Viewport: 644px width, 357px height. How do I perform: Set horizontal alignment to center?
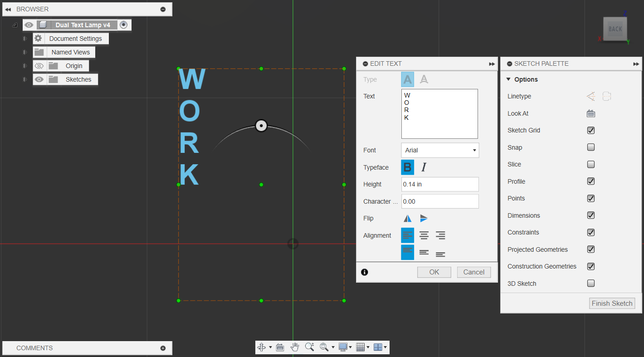(x=424, y=235)
